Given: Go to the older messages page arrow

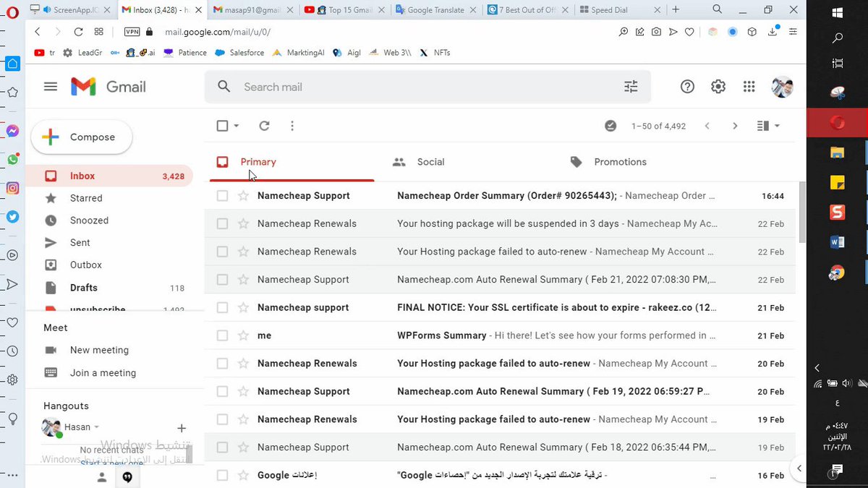Looking at the screenshot, I should point(735,126).
